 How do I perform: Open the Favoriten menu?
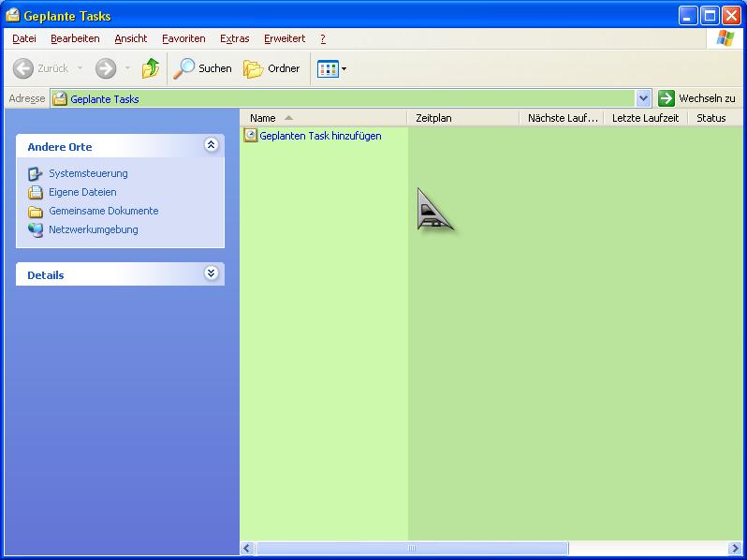coord(183,38)
